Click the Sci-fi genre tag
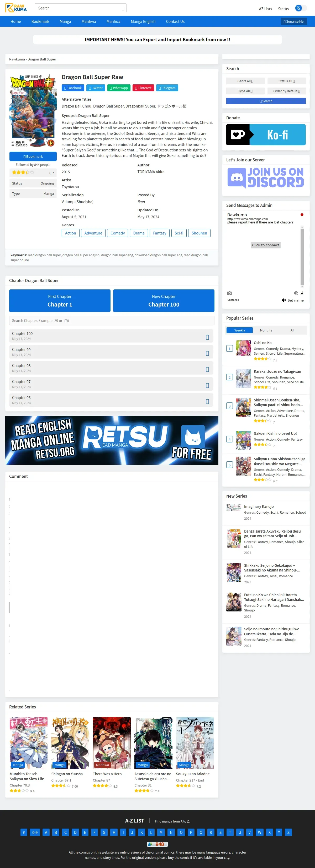The image size is (315, 868). (x=179, y=233)
